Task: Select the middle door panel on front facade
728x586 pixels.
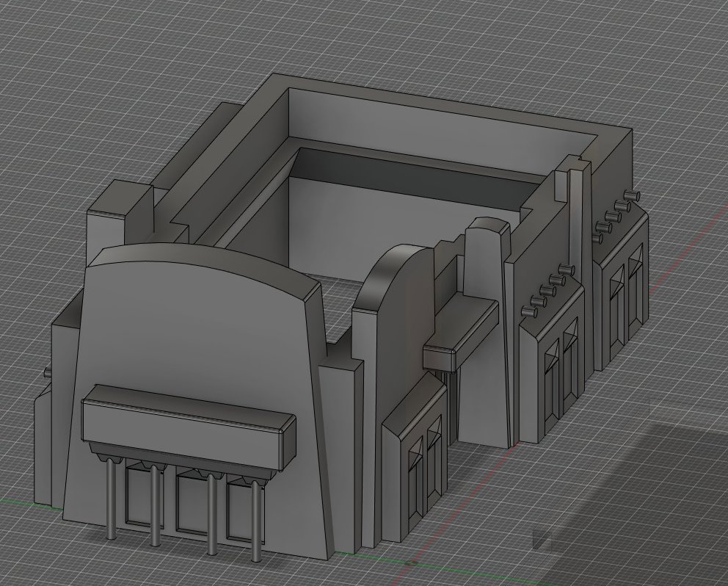Action: coord(192,503)
